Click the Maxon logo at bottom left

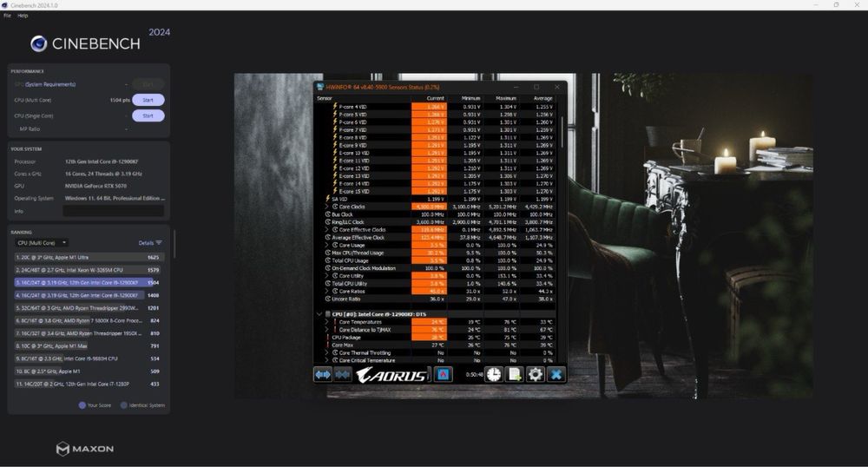(x=85, y=449)
